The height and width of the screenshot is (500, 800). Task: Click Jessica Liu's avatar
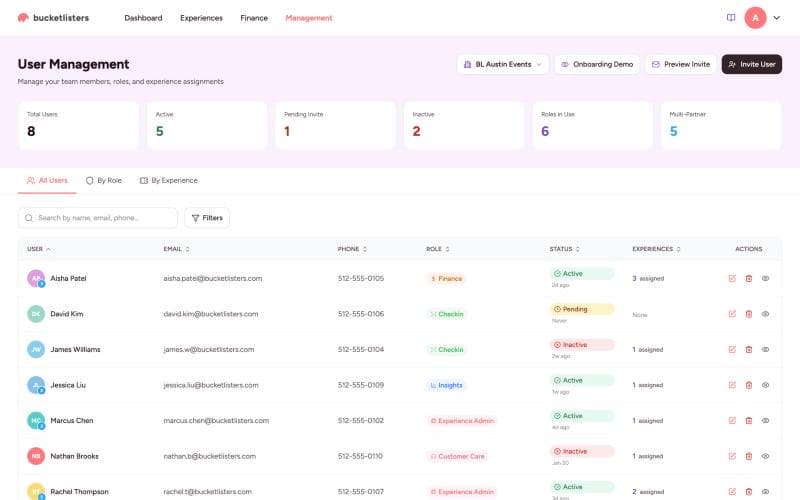pos(36,385)
